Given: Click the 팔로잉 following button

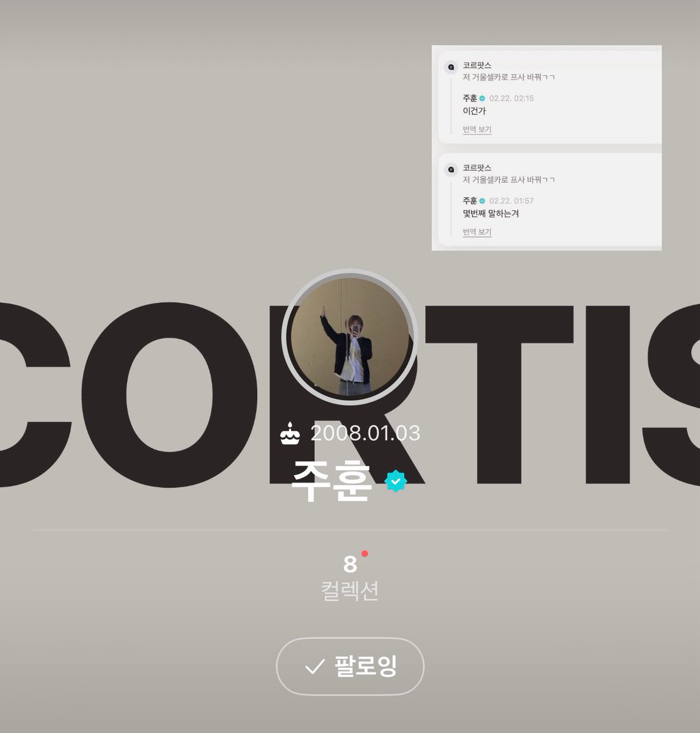Looking at the screenshot, I should click(x=350, y=666).
